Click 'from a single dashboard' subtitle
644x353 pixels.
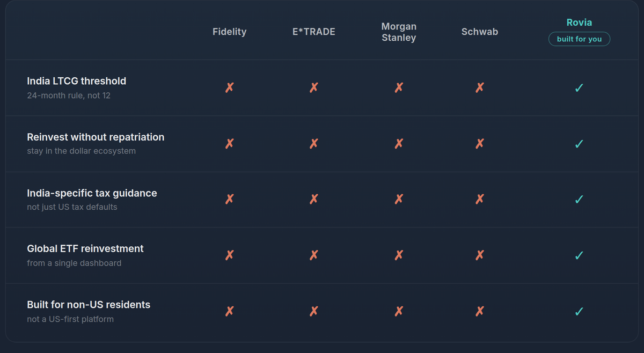pyautogui.click(x=74, y=263)
